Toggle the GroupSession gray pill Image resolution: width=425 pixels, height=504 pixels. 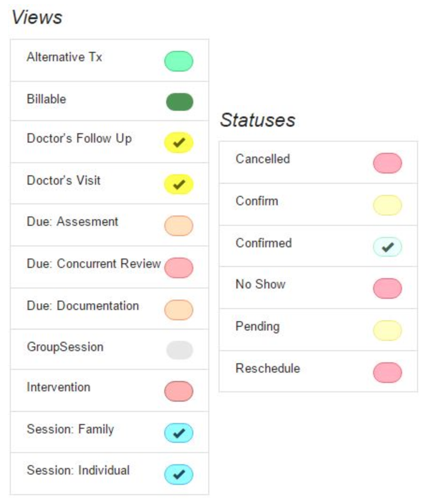pyautogui.click(x=179, y=350)
